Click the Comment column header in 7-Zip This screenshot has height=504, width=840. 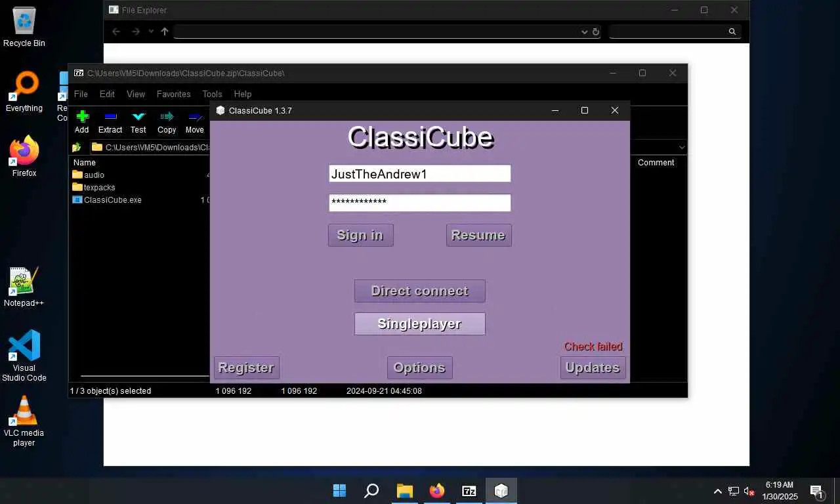[656, 162]
